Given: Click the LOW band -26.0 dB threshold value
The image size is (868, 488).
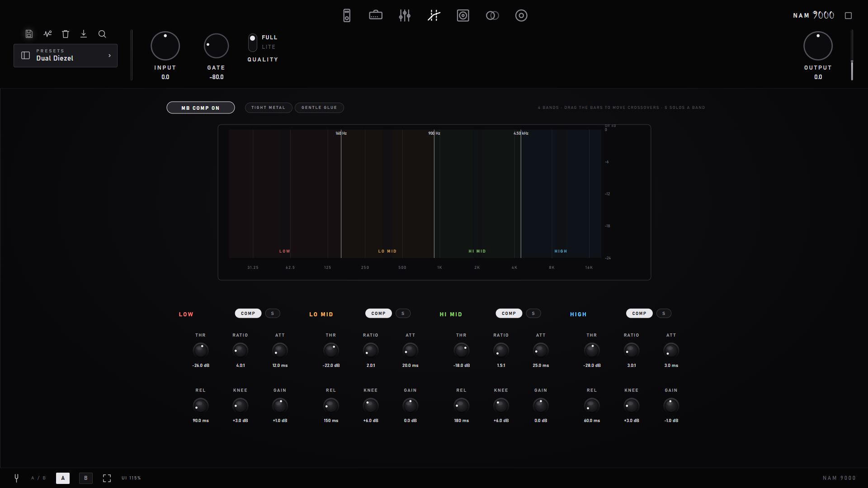Looking at the screenshot, I should (201, 366).
